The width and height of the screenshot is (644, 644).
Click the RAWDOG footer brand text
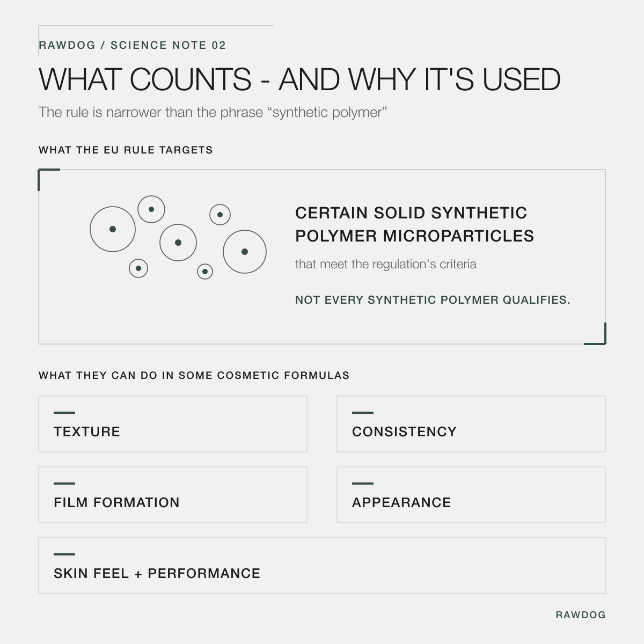[x=581, y=615]
